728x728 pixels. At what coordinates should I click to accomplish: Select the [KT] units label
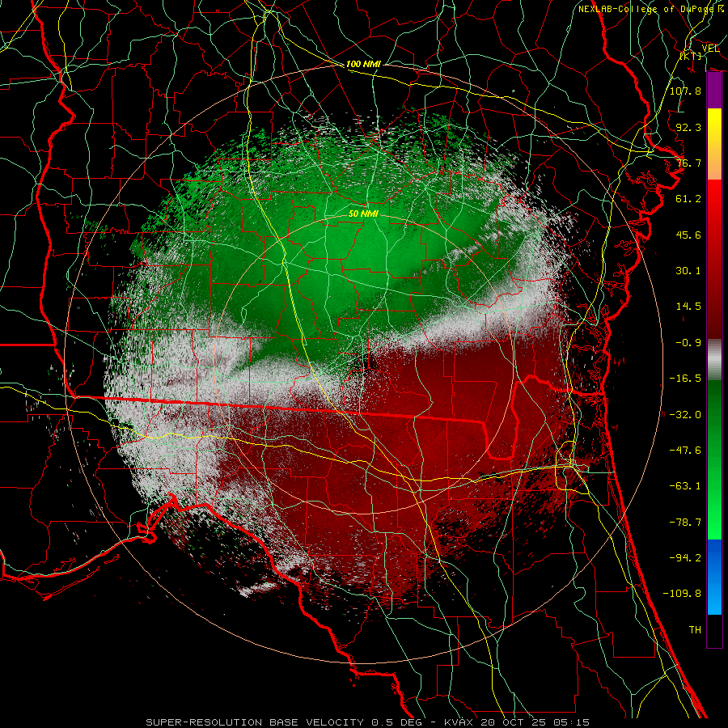point(691,56)
